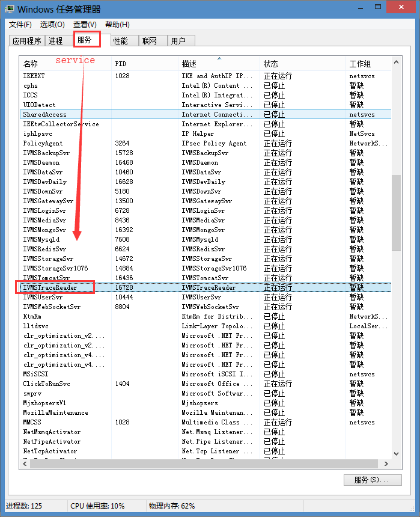The image size is (420, 517).
Task: Select the MSiSCSI service row
Action: coord(205,374)
